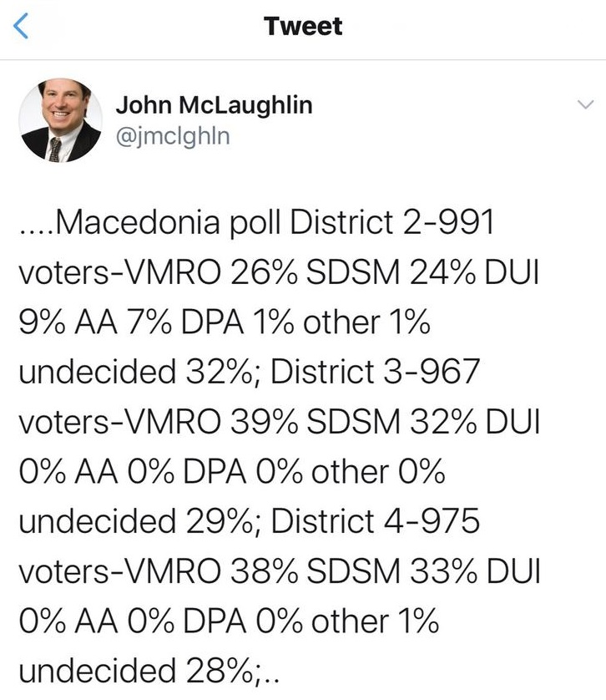Click "District 3-967" in the tweet body
Image resolution: width=606 pixels, height=700 pixels.
coord(375,372)
